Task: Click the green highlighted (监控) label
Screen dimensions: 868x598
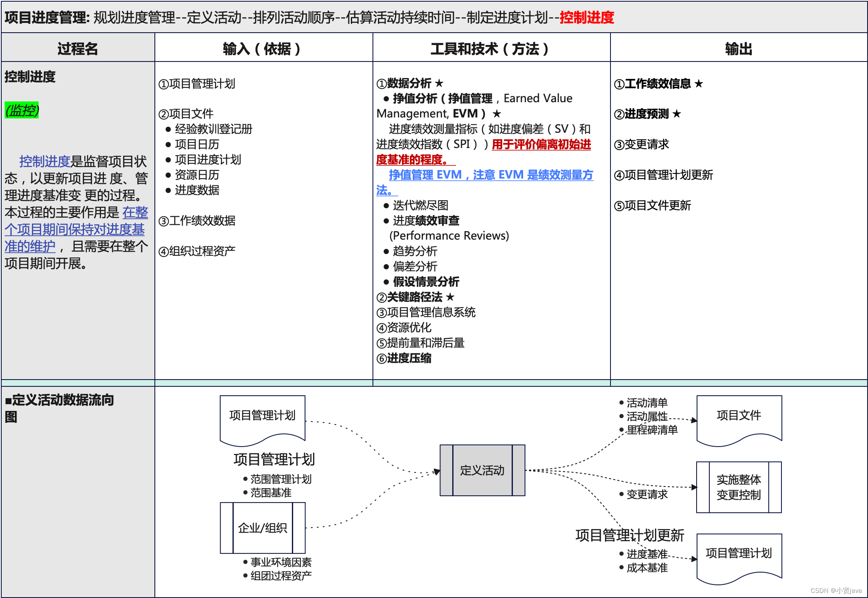Action: pos(22,110)
